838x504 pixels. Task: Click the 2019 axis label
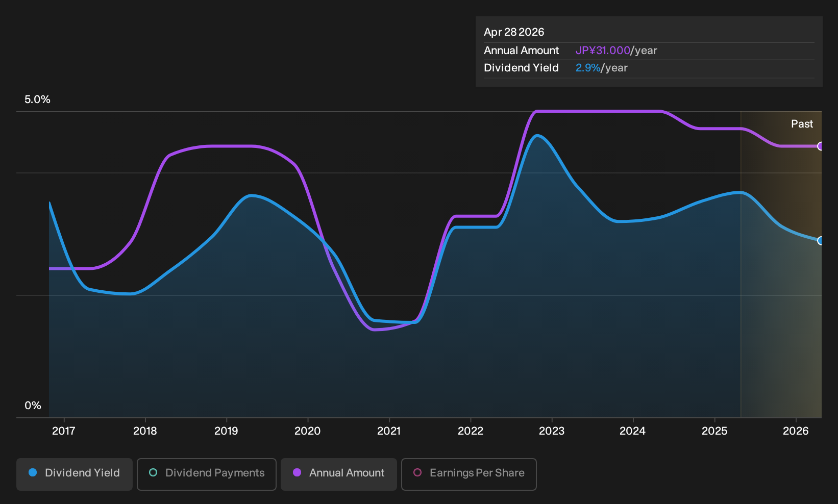(x=226, y=431)
